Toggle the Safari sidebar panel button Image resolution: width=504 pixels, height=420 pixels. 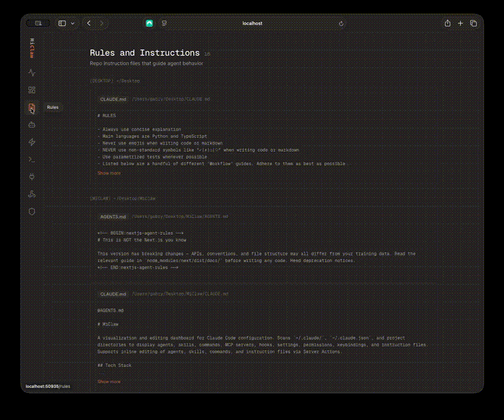62,23
